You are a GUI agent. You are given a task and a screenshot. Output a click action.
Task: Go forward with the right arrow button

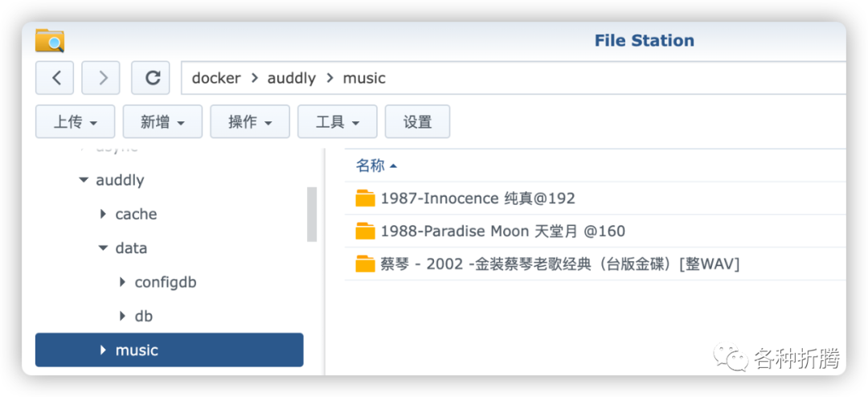pos(100,78)
